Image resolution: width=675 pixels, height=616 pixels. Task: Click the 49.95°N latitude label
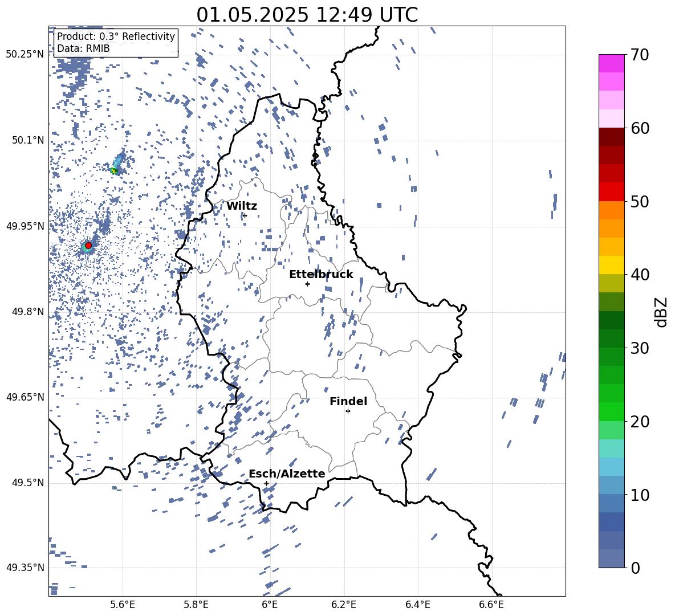tap(25, 226)
